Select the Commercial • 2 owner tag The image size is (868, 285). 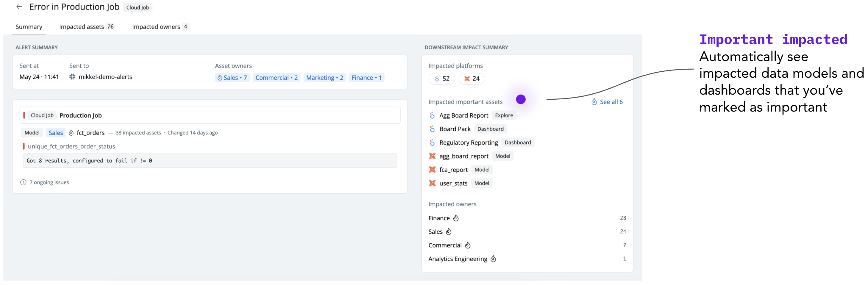tap(276, 78)
